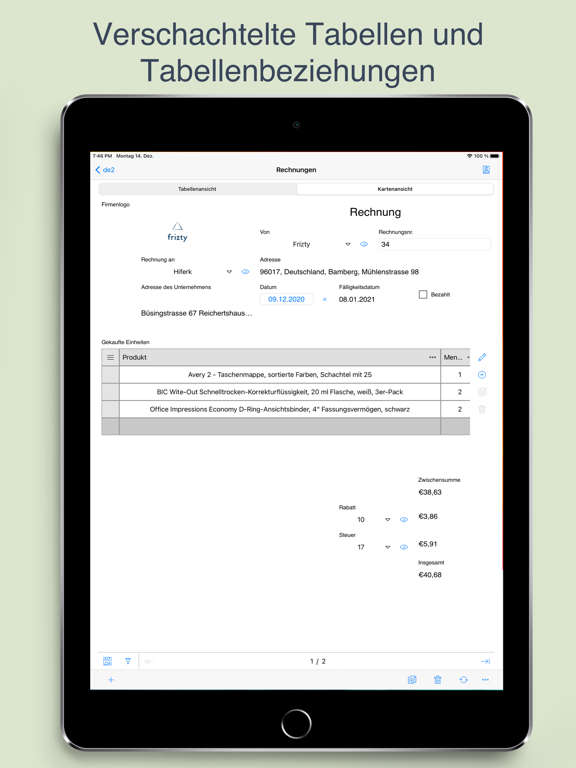The height and width of the screenshot is (768, 576).
Task: Tick the Bezahlt checkbox
Action: pyautogui.click(x=423, y=294)
